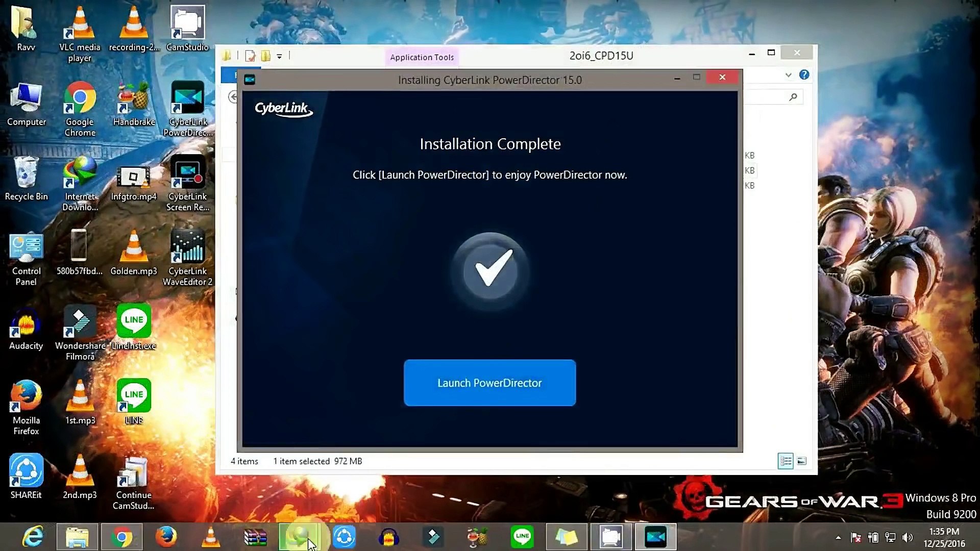980x551 pixels.
Task: Open Application Tools tab in Explorer window
Action: pyautogui.click(x=422, y=57)
